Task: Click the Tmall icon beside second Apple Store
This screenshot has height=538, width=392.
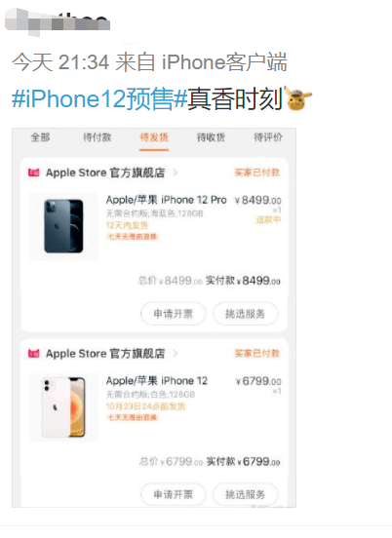Action: click(x=33, y=354)
